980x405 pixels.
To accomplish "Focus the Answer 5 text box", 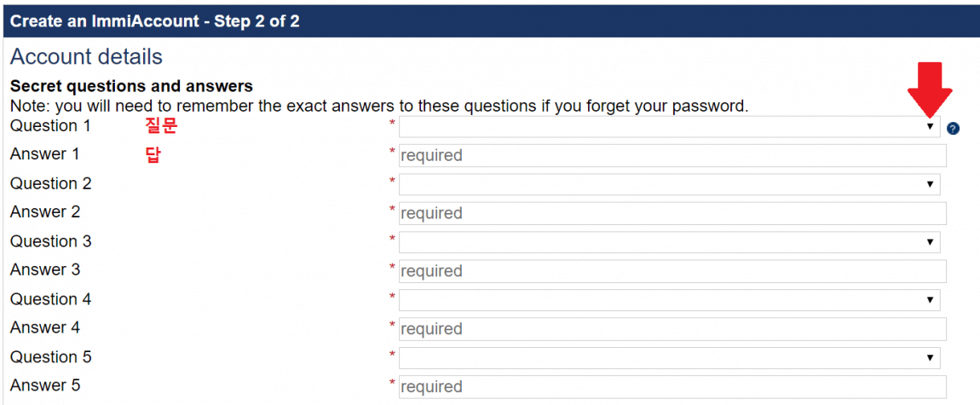I will [x=672, y=386].
